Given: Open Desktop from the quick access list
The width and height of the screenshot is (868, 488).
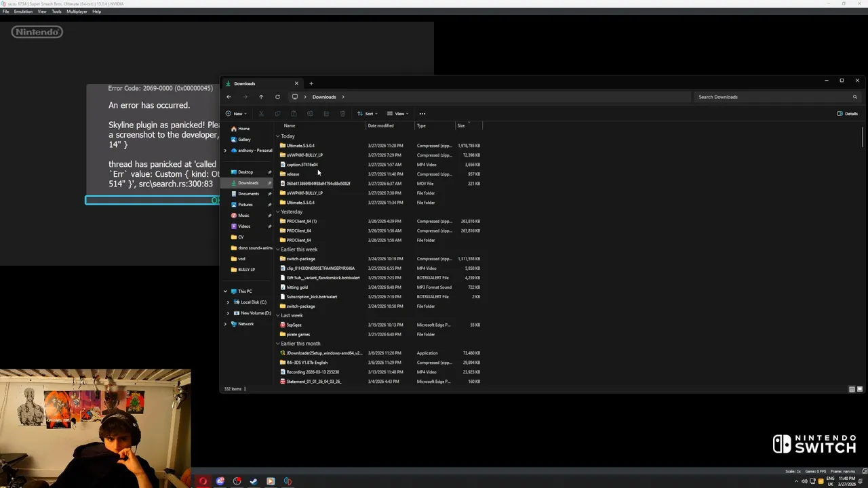Looking at the screenshot, I should click(x=245, y=172).
